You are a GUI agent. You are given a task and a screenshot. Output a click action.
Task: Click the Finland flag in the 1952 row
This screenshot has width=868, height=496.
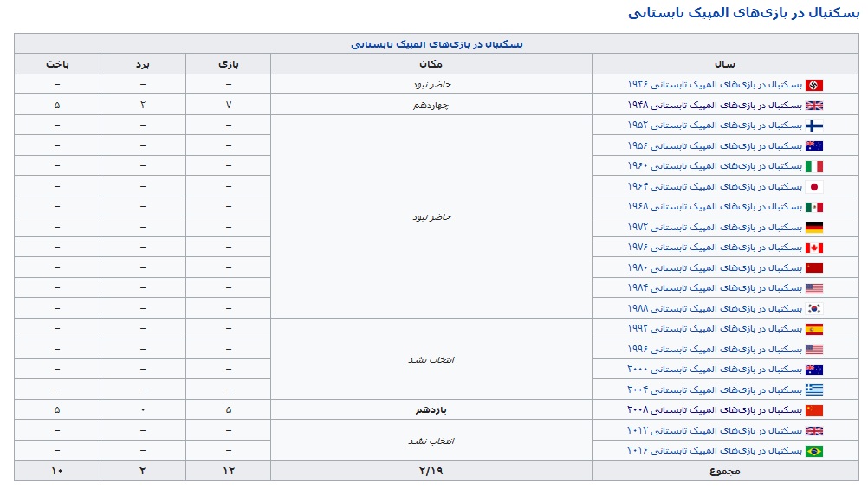[813, 126]
